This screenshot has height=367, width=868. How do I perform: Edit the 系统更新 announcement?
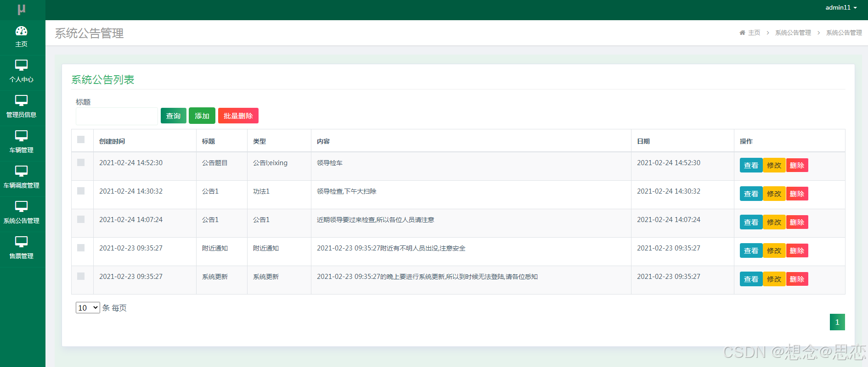(x=774, y=279)
